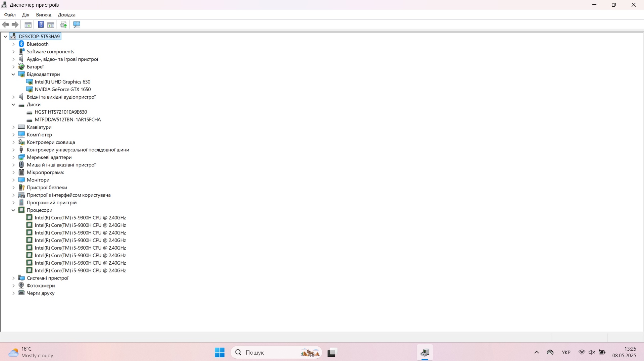Select the MTFDDAV512TBN-1AR15FCHA disk
The width and height of the screenshot is (644, 361).
tap(68, 119)
